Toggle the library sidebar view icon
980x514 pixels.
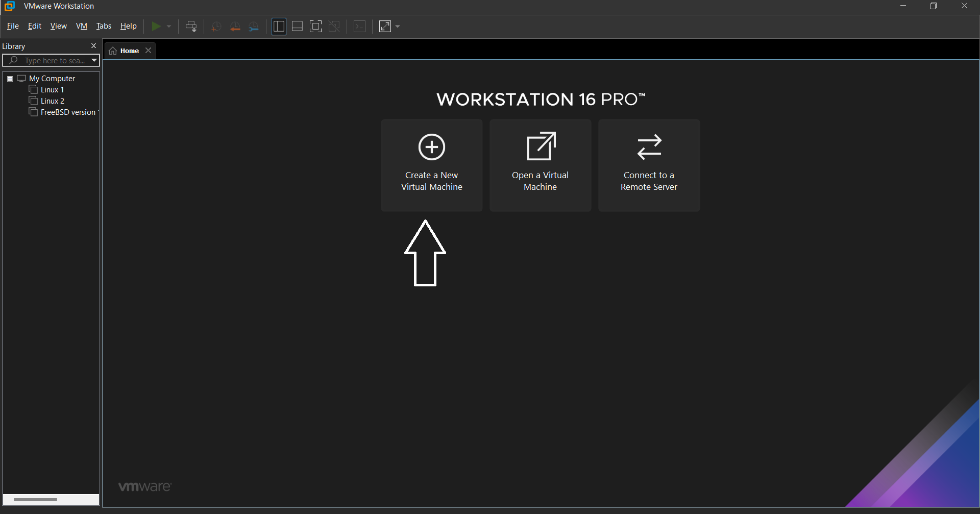point(279,27)
